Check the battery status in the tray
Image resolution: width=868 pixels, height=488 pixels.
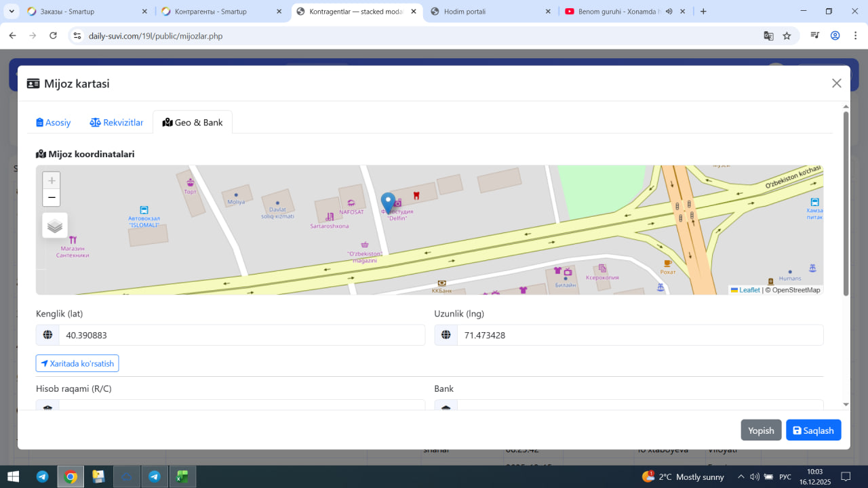pos(768,476)
